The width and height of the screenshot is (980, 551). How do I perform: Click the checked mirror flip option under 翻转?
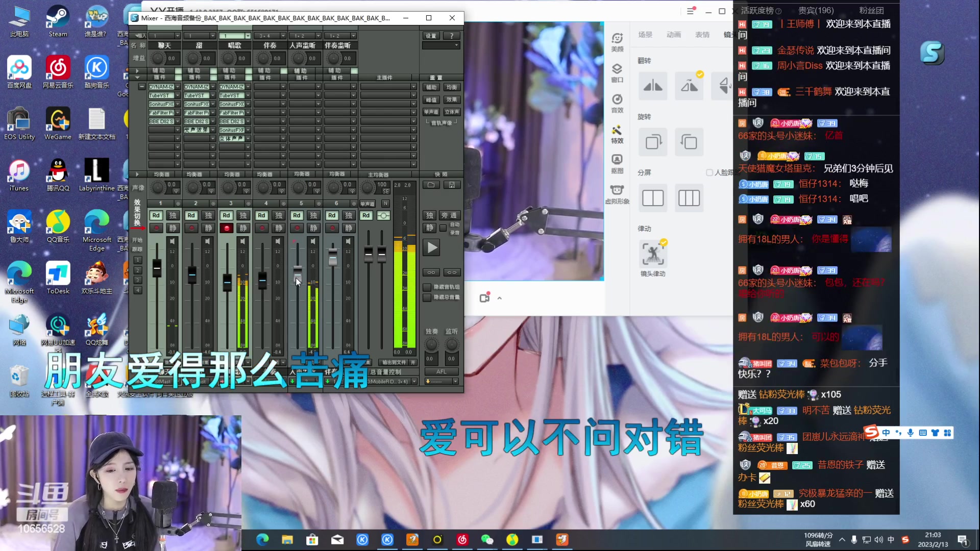689,86
